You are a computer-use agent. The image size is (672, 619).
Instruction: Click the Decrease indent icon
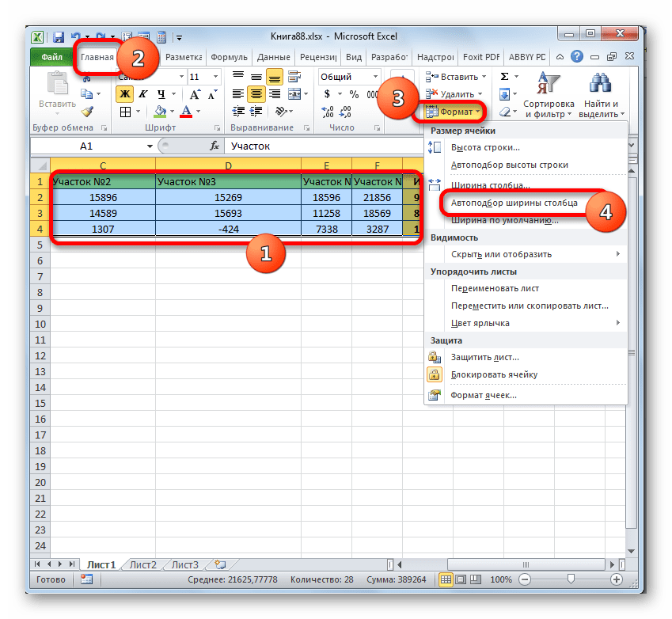pos(238,112)
